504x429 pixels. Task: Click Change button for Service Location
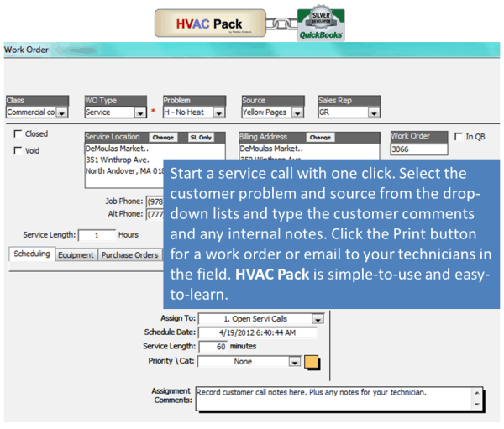pyautogui.click(x=162, y=137)
